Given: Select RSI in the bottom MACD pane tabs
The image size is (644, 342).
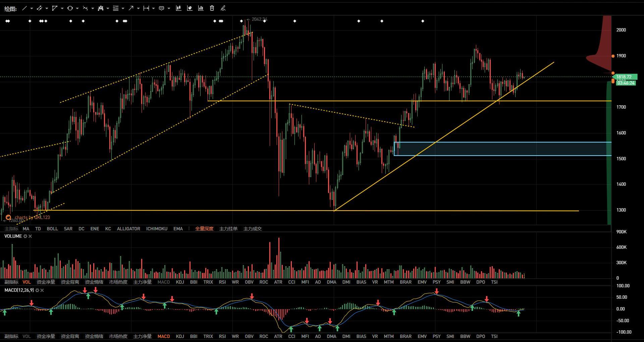Looking at the screenshot, I should pos(222,336).
